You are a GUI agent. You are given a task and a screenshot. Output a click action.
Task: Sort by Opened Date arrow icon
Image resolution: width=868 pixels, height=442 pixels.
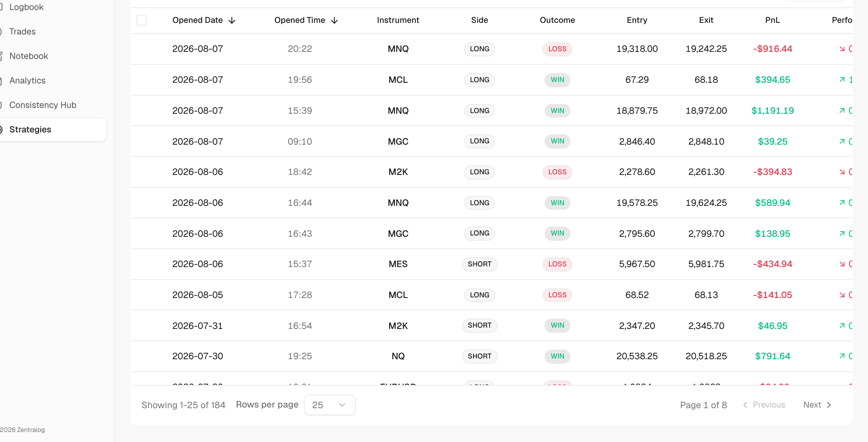tap(232, 21)
